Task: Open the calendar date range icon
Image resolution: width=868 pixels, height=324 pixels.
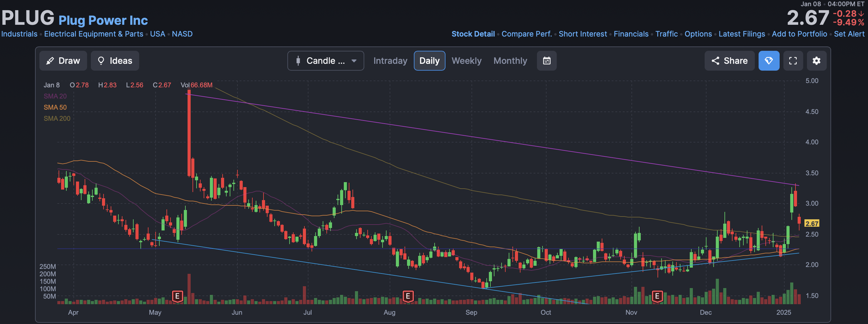Action: point(547,61)
